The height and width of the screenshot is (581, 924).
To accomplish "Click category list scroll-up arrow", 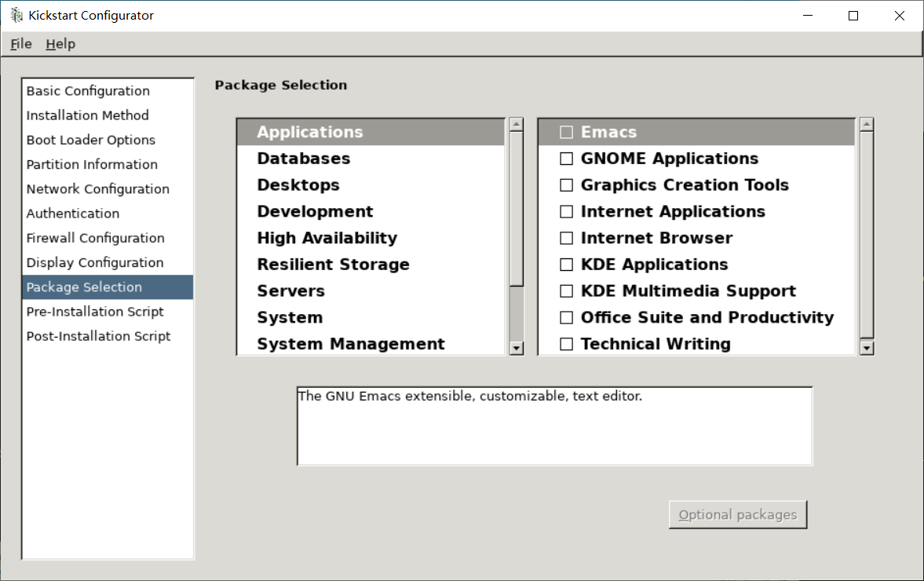I will click(x=517, y=124).
